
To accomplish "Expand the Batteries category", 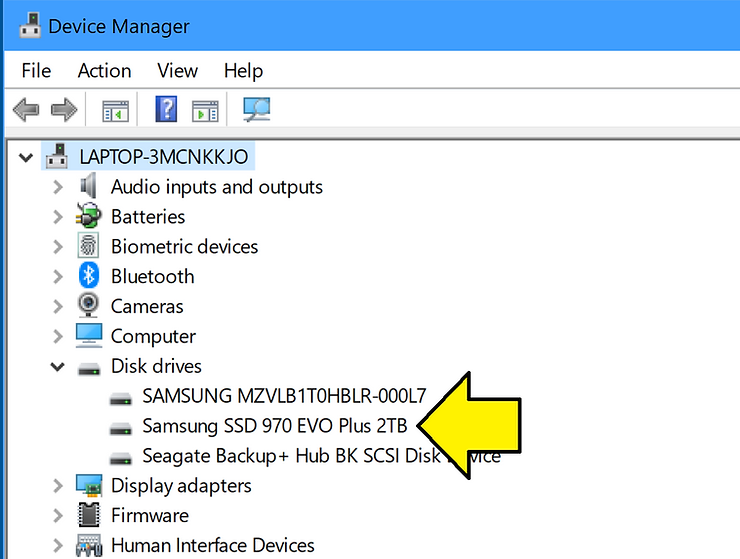I will point(58,217).
